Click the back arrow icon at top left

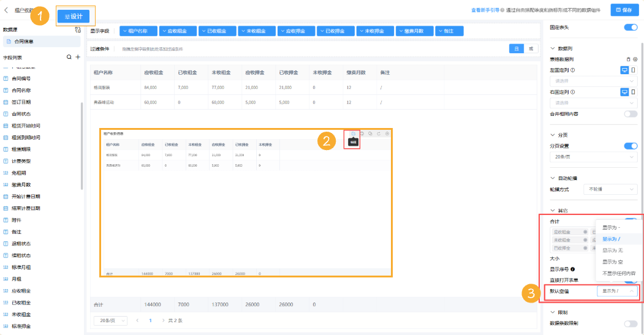[6, 10]
